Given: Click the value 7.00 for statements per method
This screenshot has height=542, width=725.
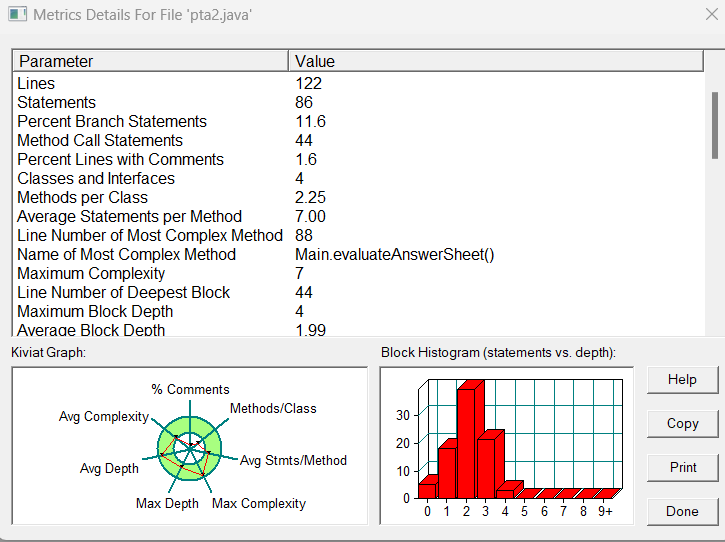Looking at the screenshot, I should [310, 216].
